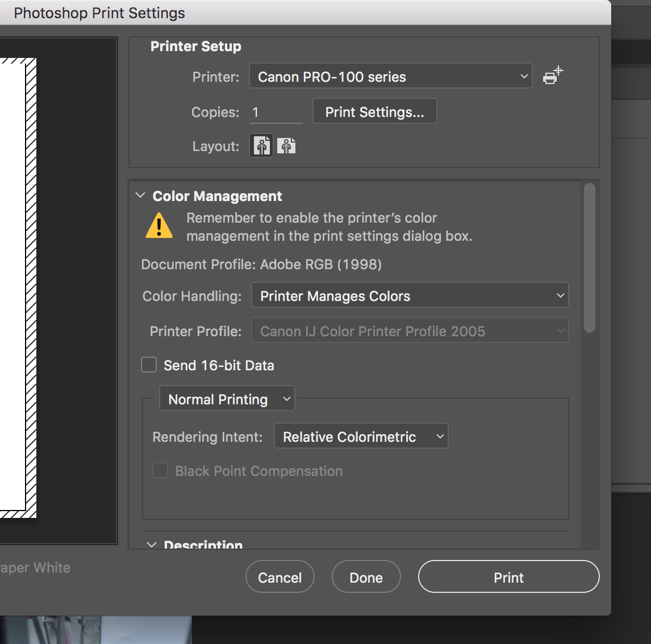This screenshot has width=651, height=644.
Task: Enable the Send 16-bit Data checkbox
Action: pyautogui.click(x=148, y=365)
